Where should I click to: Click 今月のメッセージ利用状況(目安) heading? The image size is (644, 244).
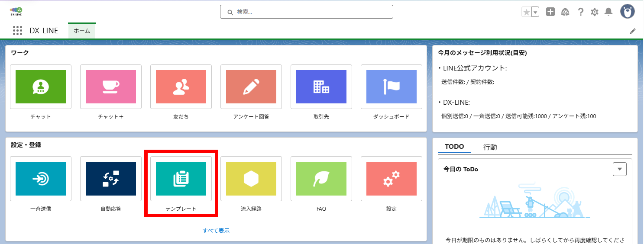coord(482,53)
